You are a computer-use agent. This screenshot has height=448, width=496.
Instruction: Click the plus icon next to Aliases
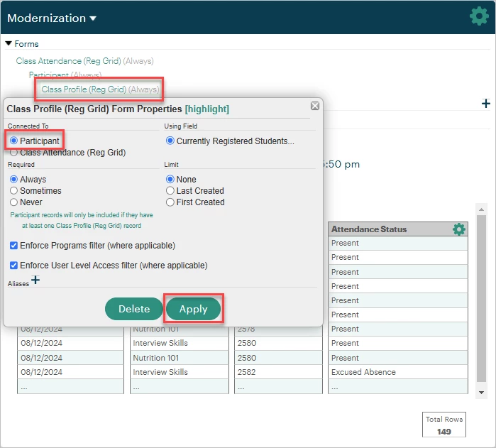coord(35,280)
